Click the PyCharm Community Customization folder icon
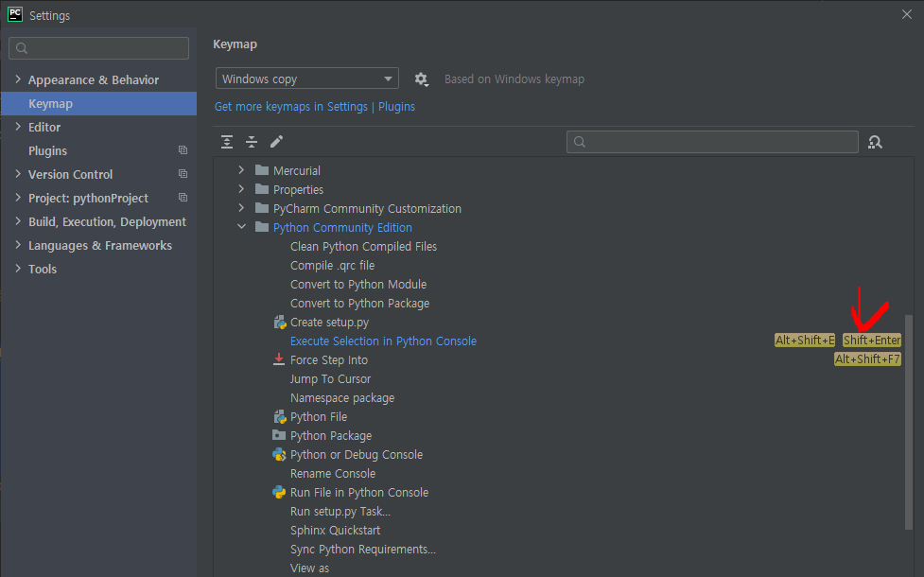This screenshot has height=577, width=924. (262, 208)
